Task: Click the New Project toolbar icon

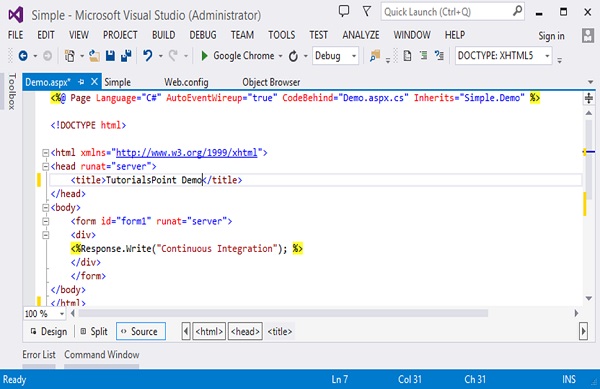Action: pyautogui.click(x=70, y=56)
